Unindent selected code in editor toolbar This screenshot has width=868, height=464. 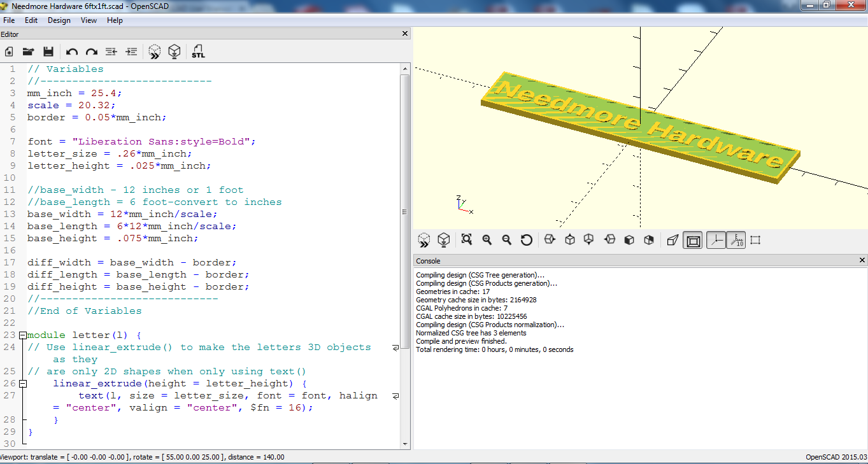point(111,52)
